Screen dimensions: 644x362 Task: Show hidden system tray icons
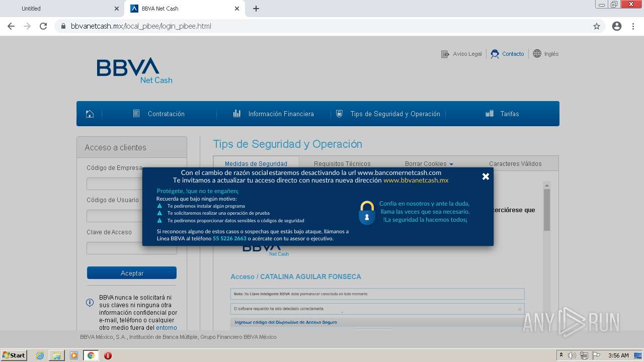pyautogui.click(x=561, y=355)
